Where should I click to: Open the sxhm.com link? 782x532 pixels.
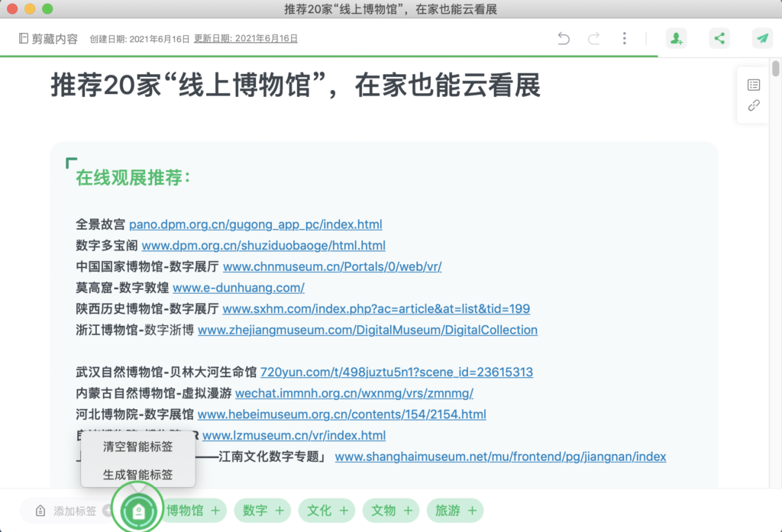[x=376, y=308]
